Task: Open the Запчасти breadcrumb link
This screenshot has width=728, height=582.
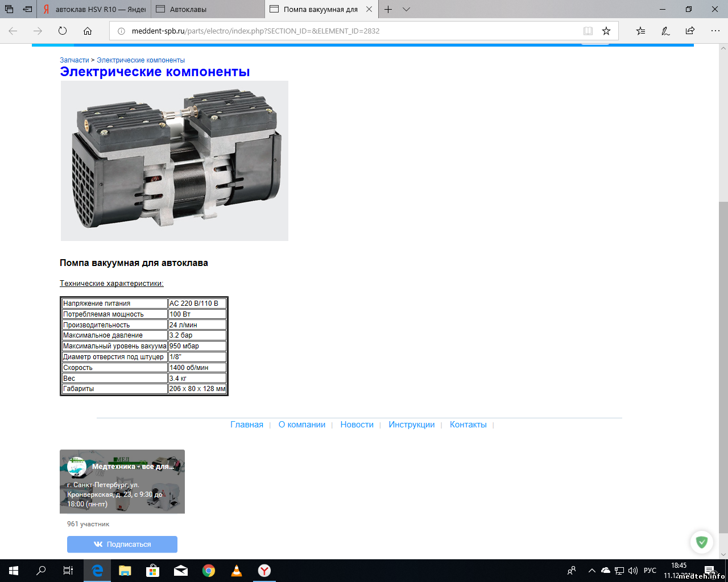Action: 74,60
